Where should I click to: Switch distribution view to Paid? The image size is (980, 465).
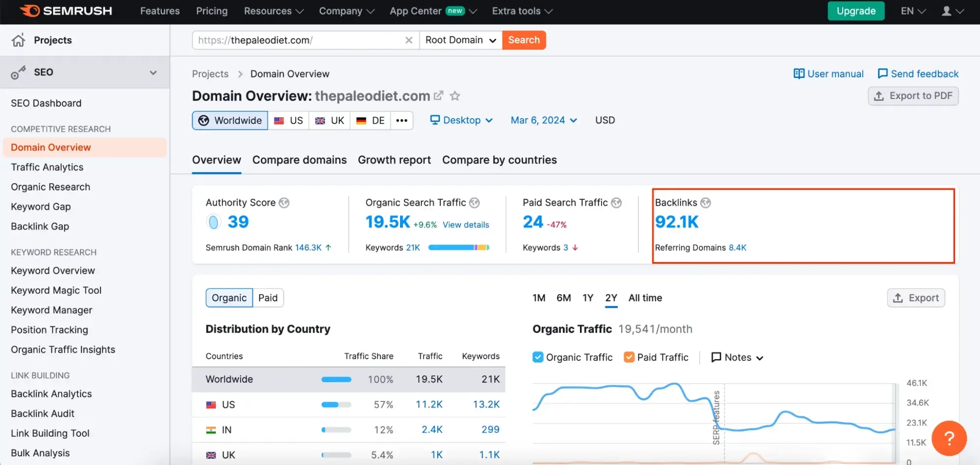tap(268, 298)
